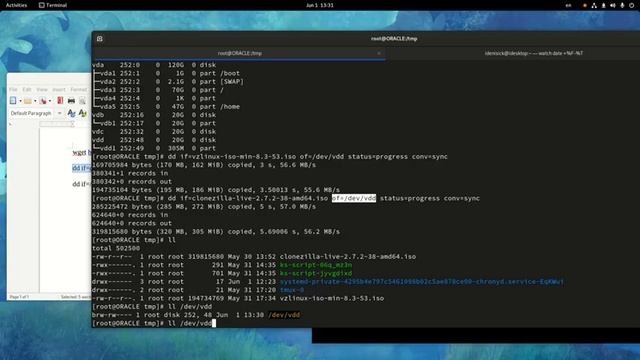Click the notification bell icon in top bar
This screenshot has height=360, width=640.
(x=603, y=5)
